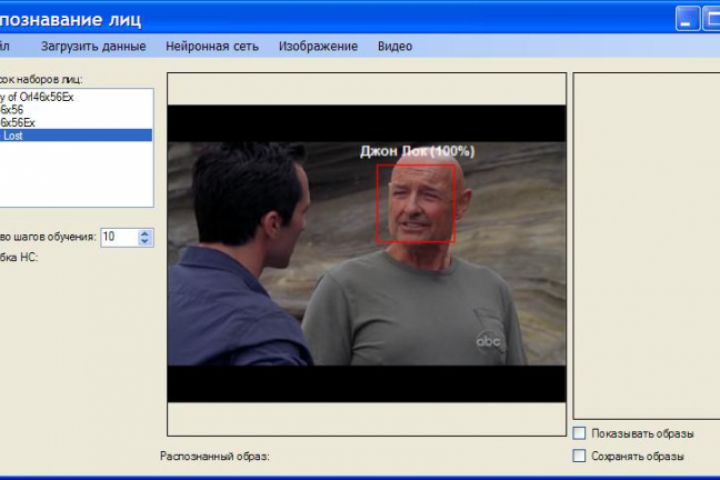Screen dimensions: 720x480
Task: Decrease training steps with down arrow
Action: point(145,242)
